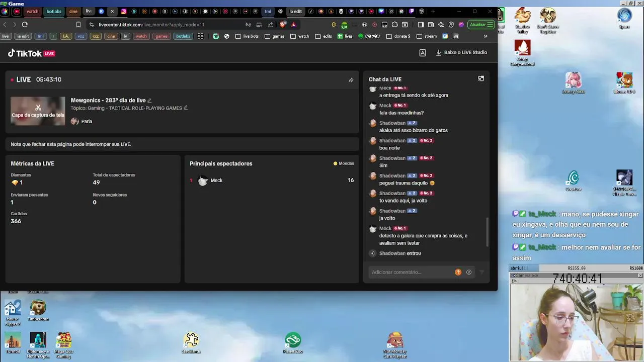Screen dimensions: 644x362
Task: Open the 'ccz' bookmark
Action: click(96, 36)
